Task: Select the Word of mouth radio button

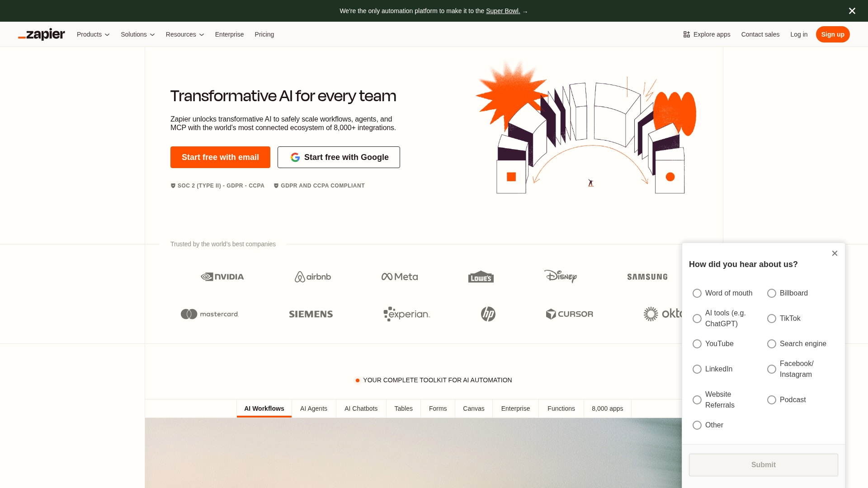Action: (697, 293)
